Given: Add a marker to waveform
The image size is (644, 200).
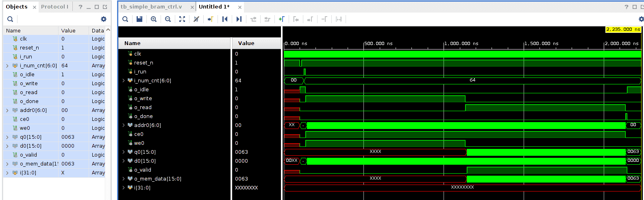Looking at the screenshot, I should (x=282, y=19).
